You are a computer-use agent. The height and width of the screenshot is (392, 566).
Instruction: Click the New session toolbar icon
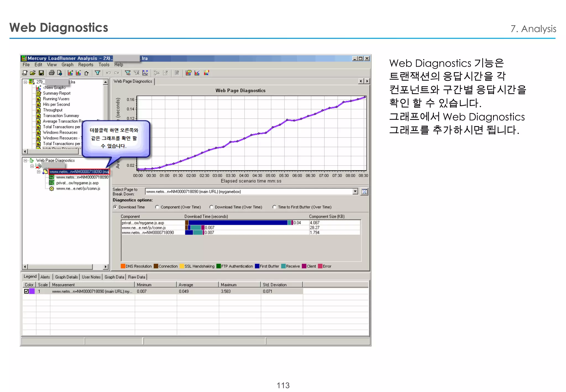pos(25,73)
